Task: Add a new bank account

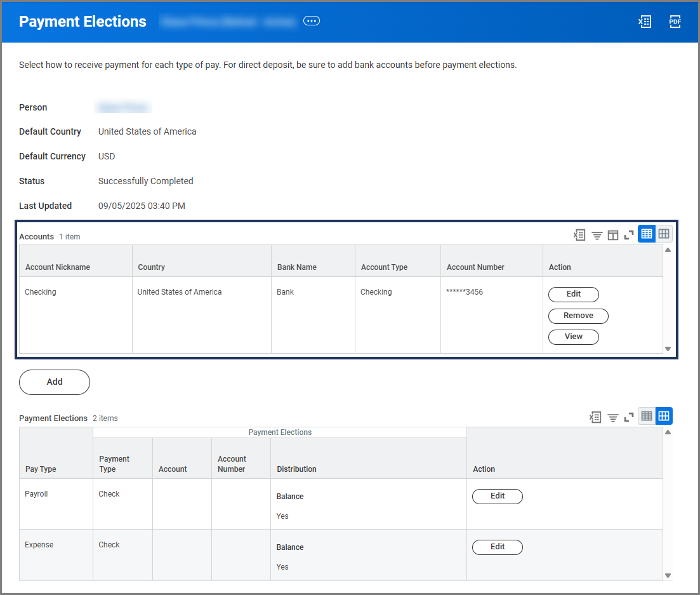Action: pyautogui.click(x=55, y=382)
